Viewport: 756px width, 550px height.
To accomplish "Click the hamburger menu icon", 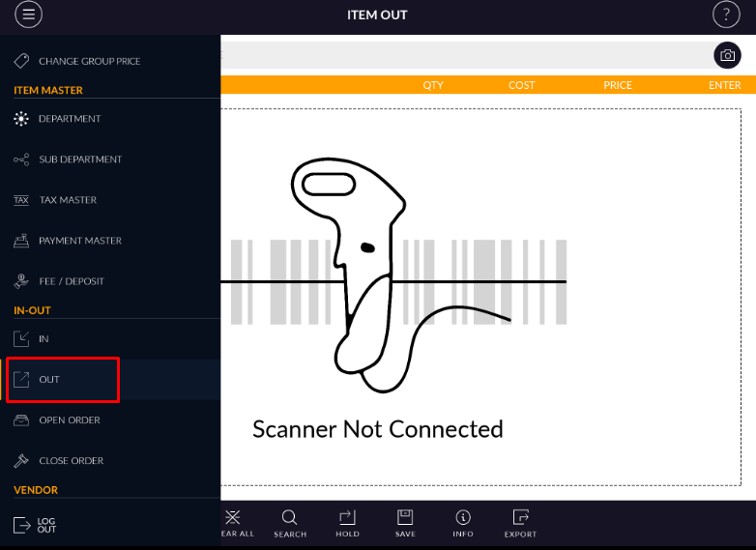I will tap(29, 14).
